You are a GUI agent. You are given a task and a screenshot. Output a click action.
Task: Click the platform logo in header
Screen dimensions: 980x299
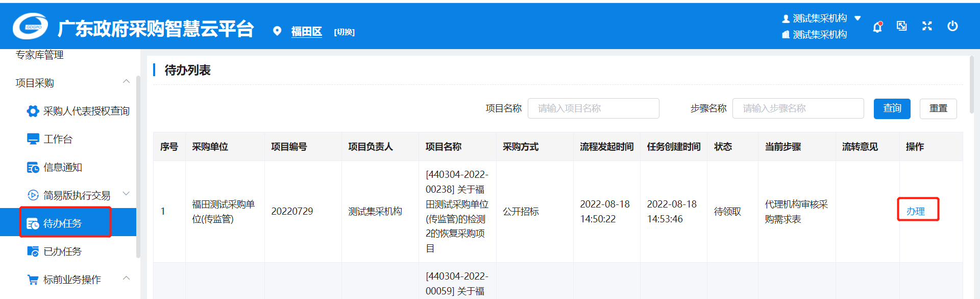[x=31, y=27]
